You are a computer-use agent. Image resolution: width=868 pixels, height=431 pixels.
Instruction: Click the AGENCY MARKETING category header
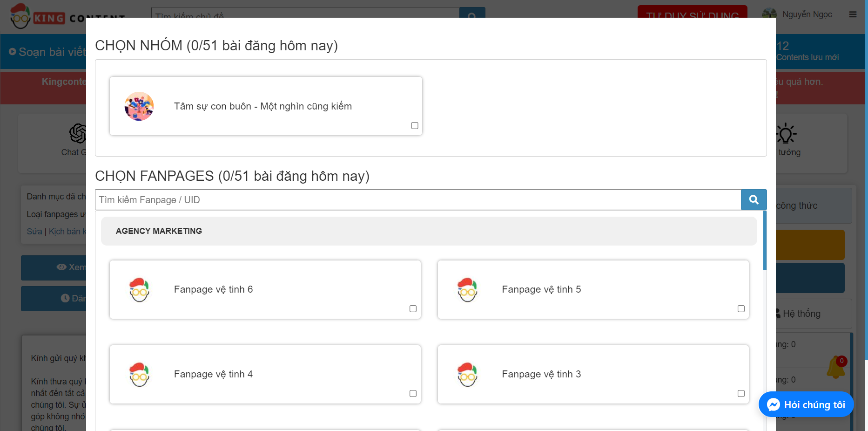click(429, 231)
